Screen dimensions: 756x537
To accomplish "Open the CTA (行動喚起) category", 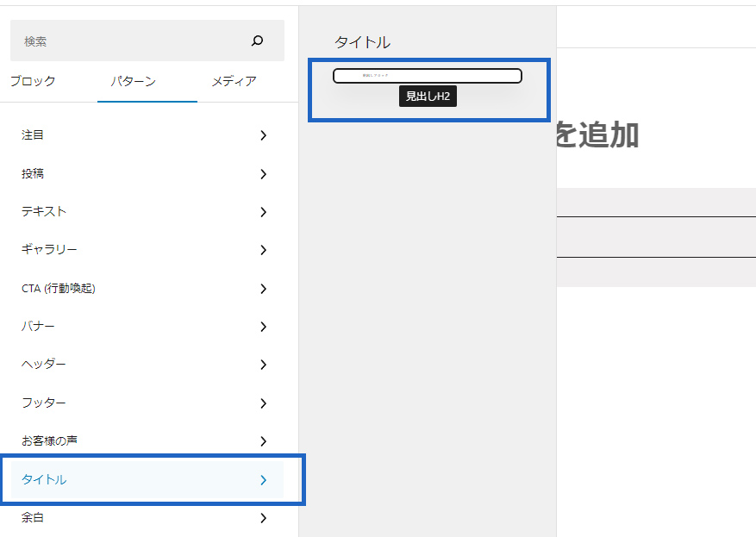I will pos(147,288).
